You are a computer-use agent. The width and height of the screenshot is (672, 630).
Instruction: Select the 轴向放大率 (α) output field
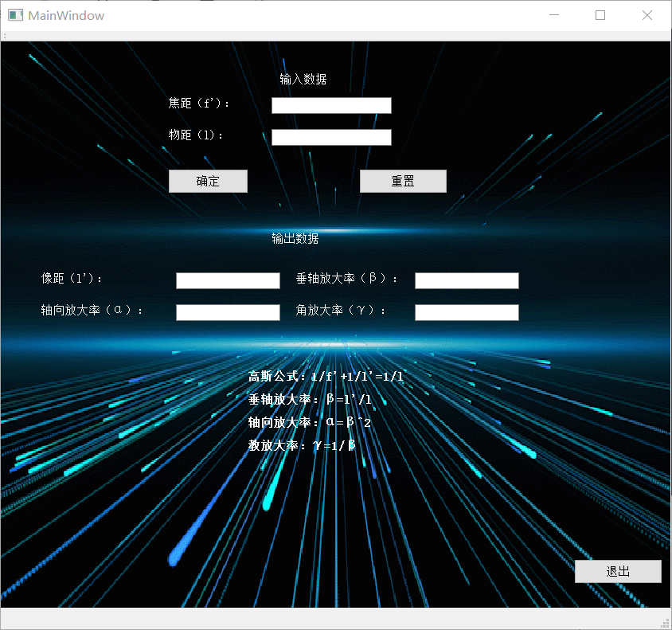pyautogui.click(x=228, y=312)
